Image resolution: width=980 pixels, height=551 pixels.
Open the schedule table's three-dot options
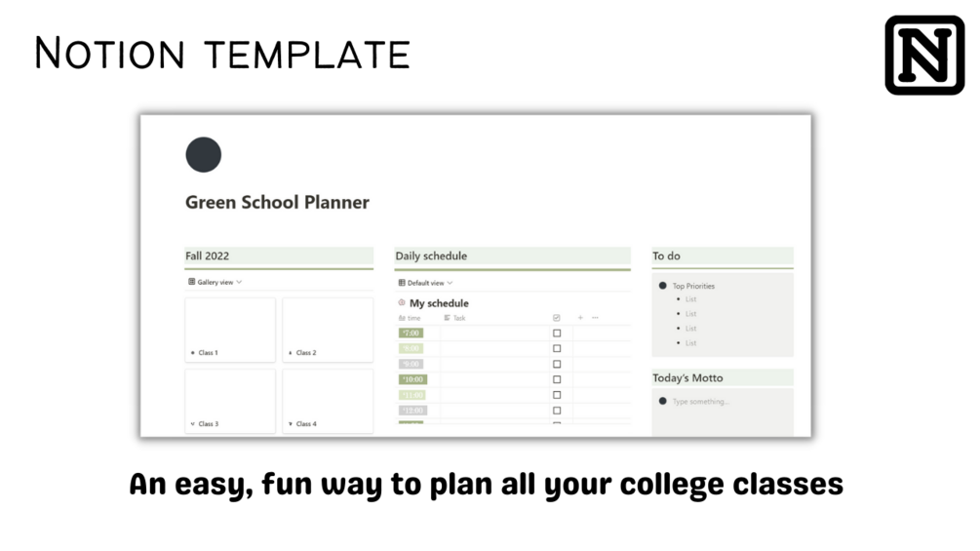[x=596, y=318]
